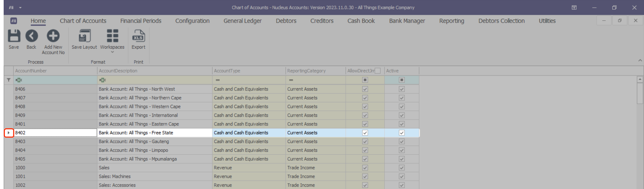The image size is (644, 189).
Task: Switch to the Cash Book tab
Action: [x=361, y=21]
